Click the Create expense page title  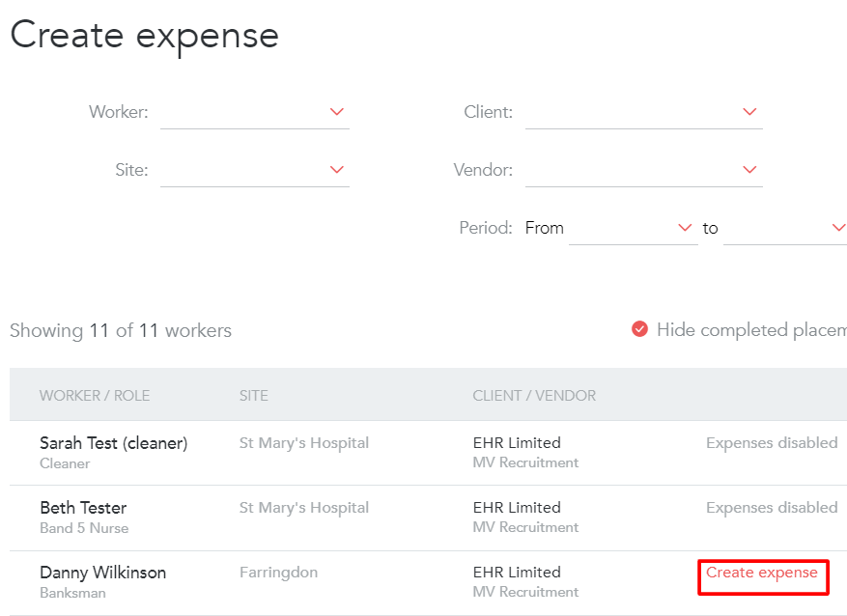[x=143, y=35]
